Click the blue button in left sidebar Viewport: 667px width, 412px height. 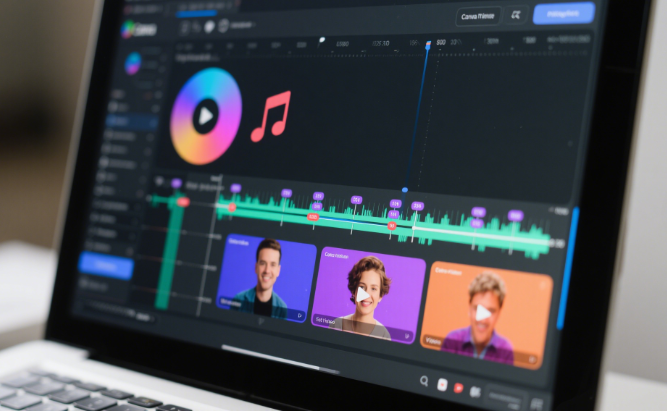[x=106, y=266]
